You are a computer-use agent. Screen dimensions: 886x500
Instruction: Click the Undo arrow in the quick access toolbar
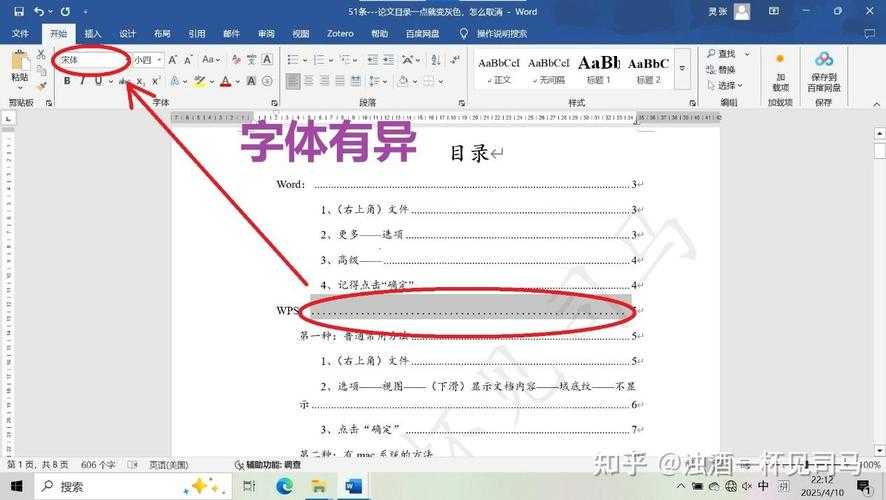(38, 11)
